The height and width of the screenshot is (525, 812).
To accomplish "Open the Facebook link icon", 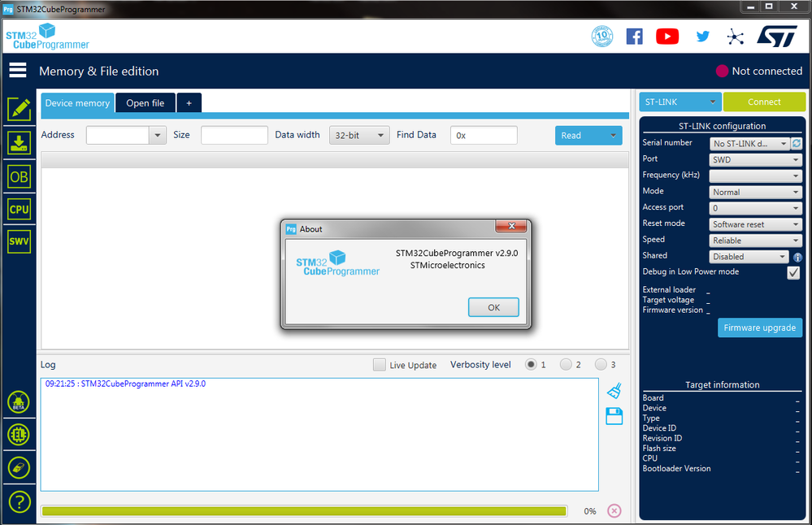I will point(634,37).
